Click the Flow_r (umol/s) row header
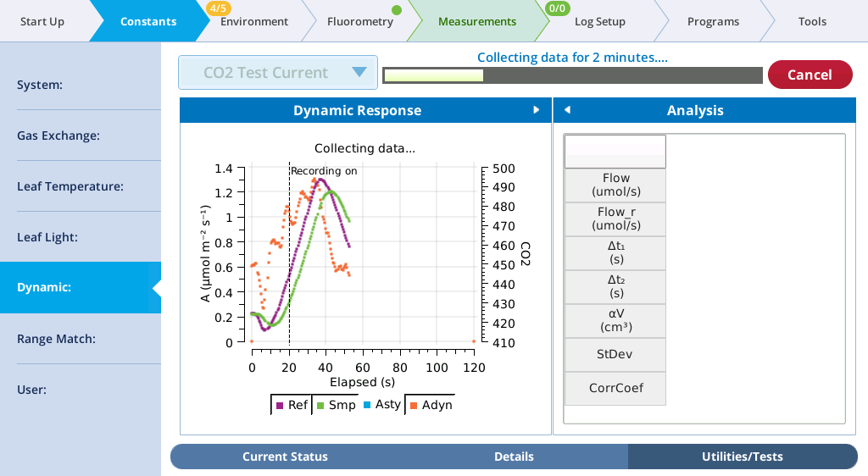 [615, 219]
